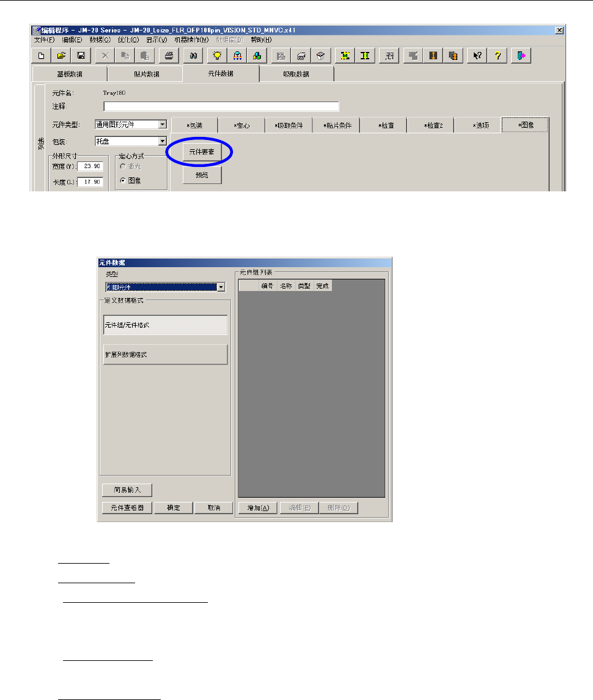Click the 宽度(Y) field showing 23.90

[x=90, y=166]
